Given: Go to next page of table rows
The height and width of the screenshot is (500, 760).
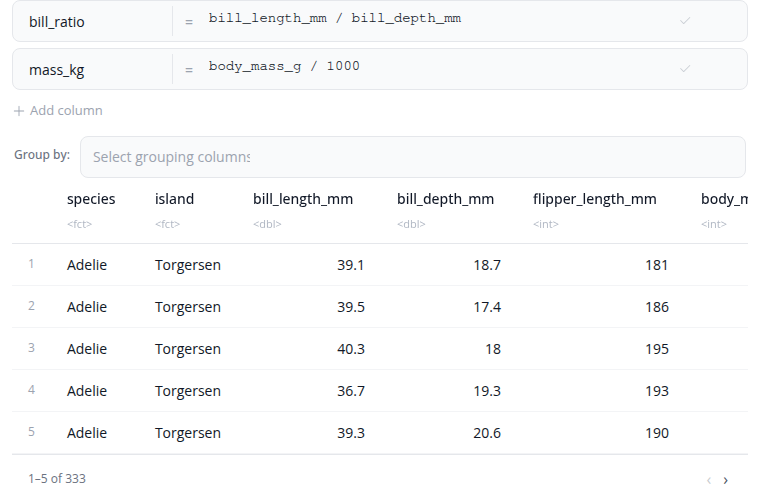Looking at the screenshot, I should click(726, 480).
